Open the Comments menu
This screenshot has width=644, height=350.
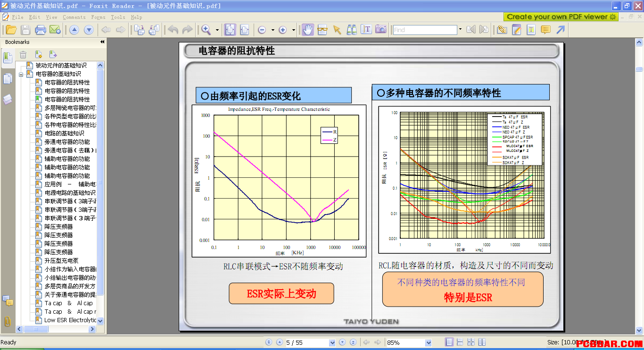pos(74,17)
